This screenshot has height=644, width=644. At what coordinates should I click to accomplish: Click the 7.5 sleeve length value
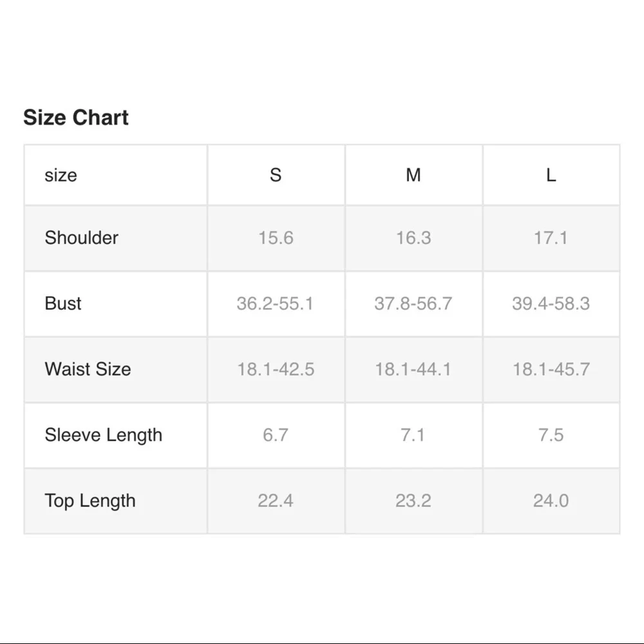(551, 435)
